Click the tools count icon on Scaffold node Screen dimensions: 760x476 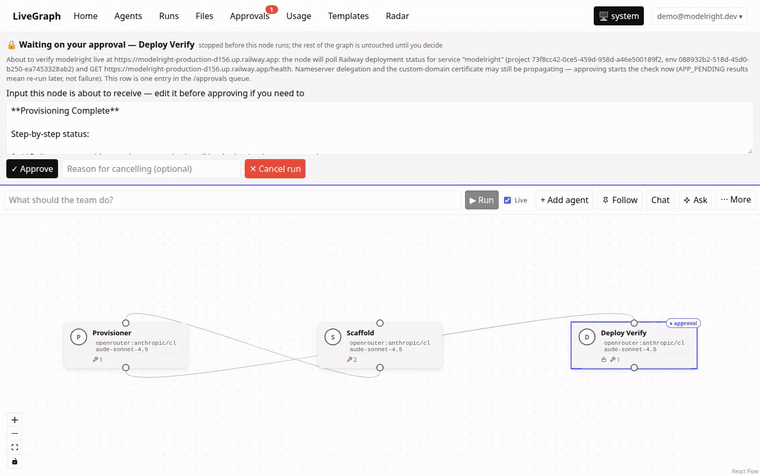351,360
